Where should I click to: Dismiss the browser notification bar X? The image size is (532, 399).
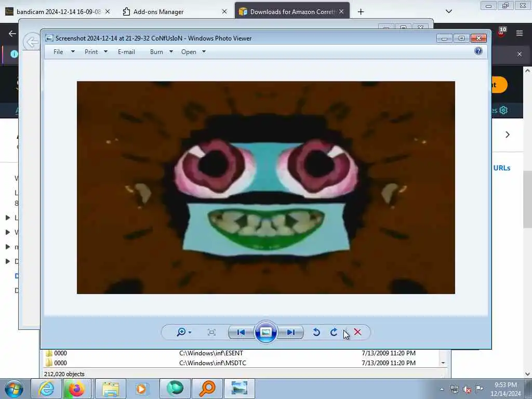[x=520, y=54]
